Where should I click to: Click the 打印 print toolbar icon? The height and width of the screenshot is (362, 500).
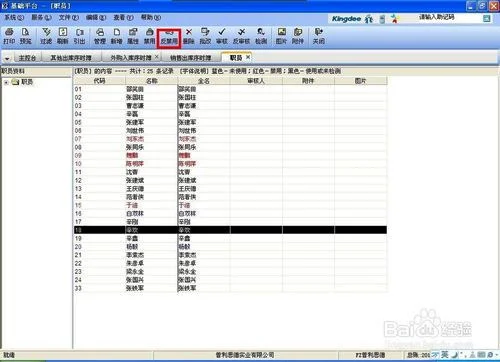(x=9, y=36)
